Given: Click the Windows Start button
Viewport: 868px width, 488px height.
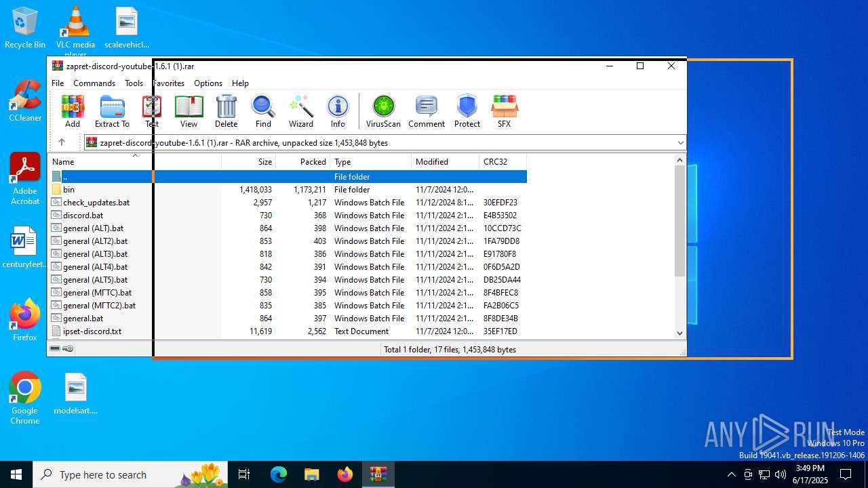Looking at the screenshot, I should [16, 474].
